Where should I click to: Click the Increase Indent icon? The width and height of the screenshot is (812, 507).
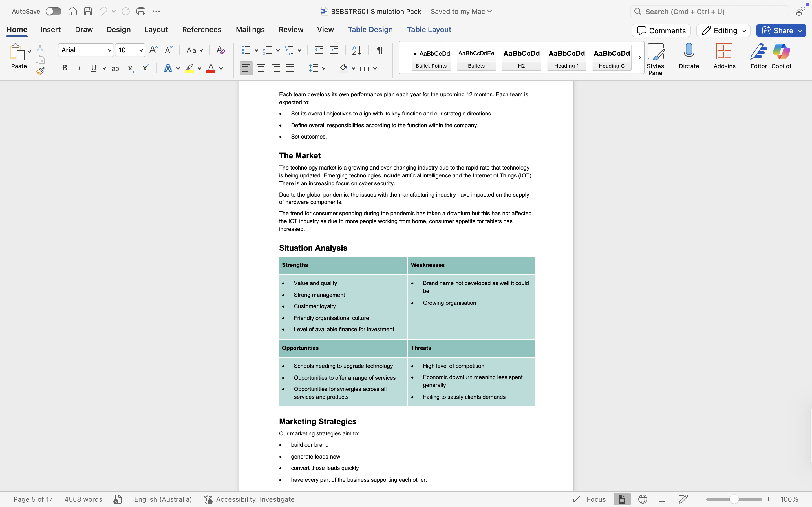334,50
